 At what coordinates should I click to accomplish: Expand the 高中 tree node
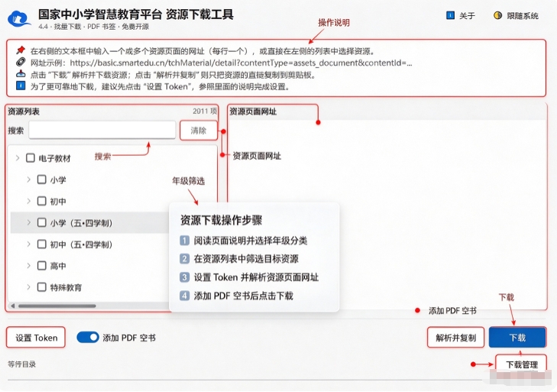point(29,265)
